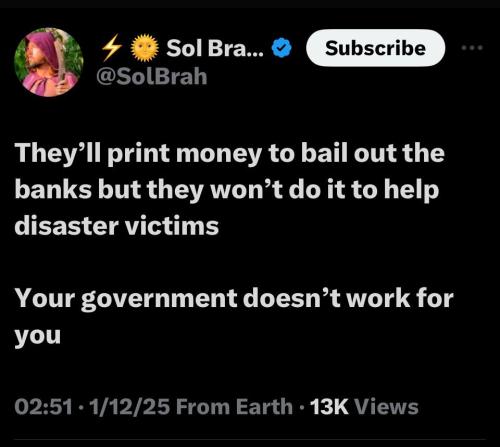Open the @SolBrah handle link
Image resolution: width=500 pixels, height=447 pixels.
152,76
